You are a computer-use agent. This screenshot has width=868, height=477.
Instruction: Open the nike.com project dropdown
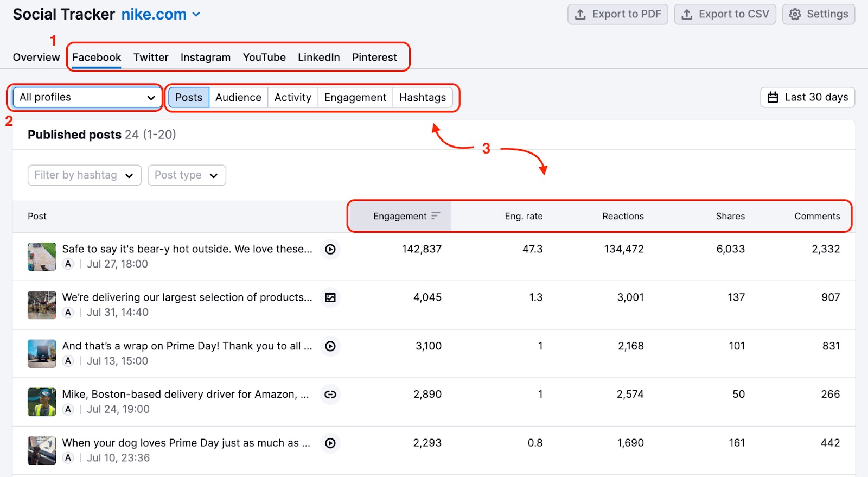pyautogui.click(x=161, y=15)
